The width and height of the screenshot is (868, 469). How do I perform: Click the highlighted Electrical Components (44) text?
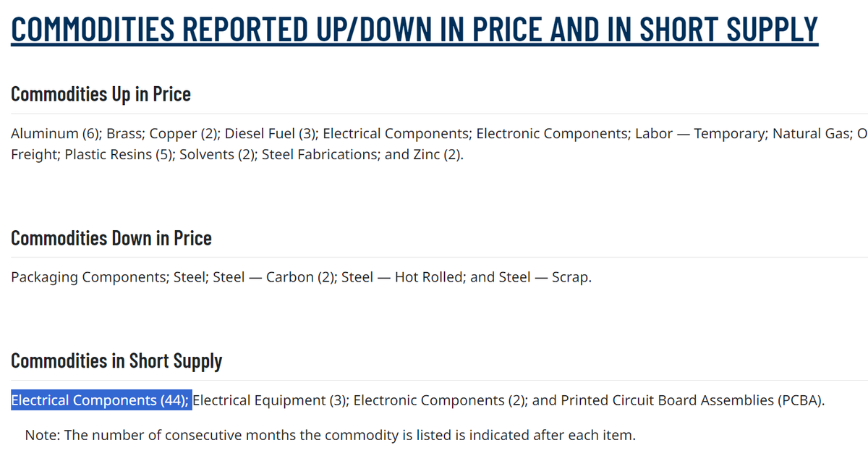[101, 400]
